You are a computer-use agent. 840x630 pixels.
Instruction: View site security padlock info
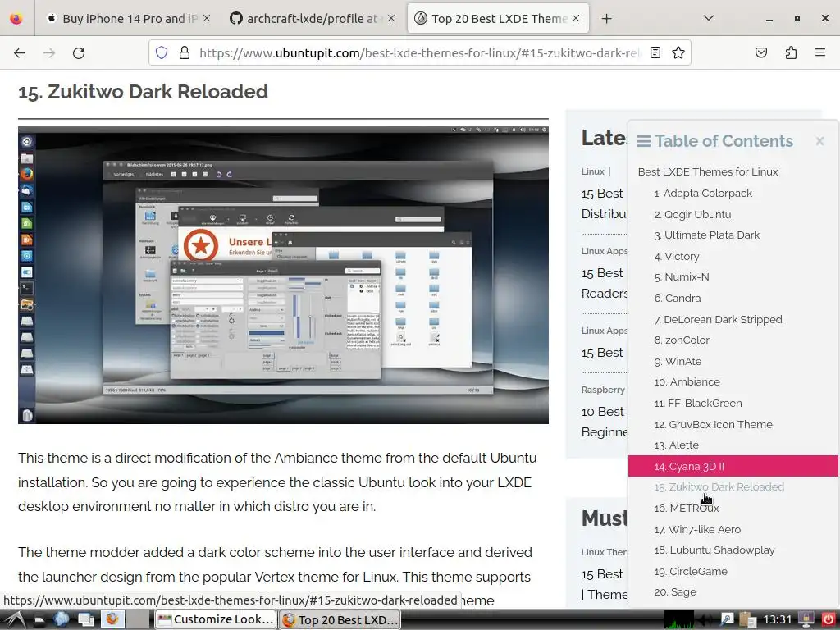tap(185, 52)
